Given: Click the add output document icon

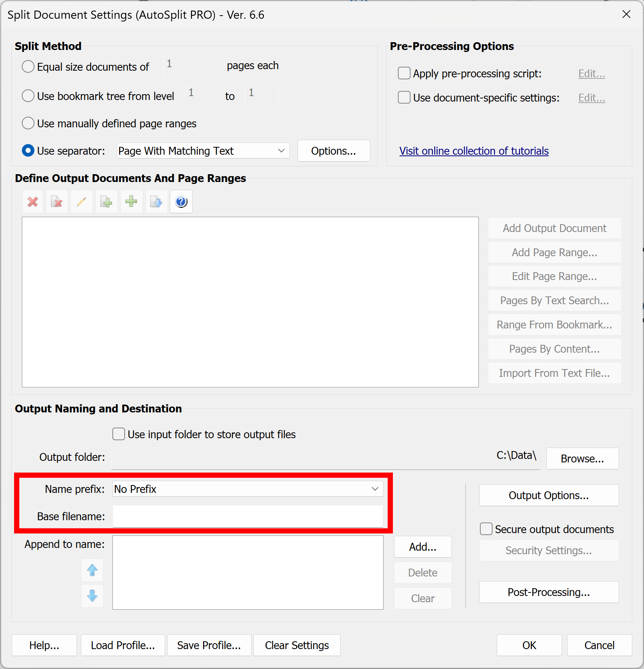Looking at the screenshot, I should (106, 202).
